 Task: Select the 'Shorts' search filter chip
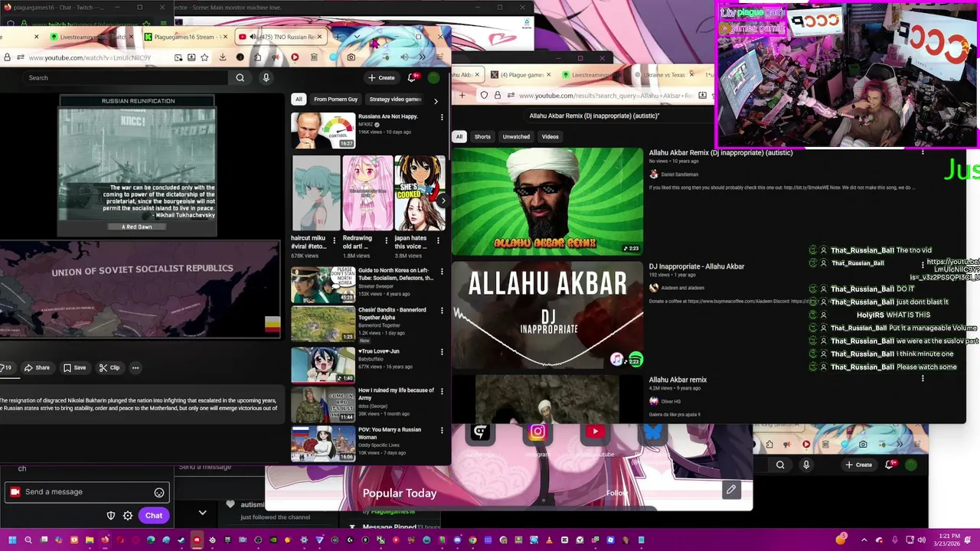(x=482, y=137)
